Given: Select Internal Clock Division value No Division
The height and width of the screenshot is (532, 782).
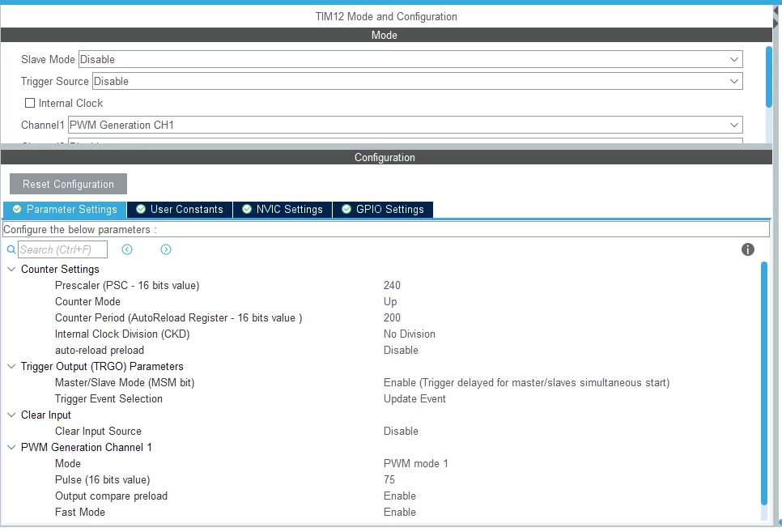Looking at the screenshot, I should 410,334.
